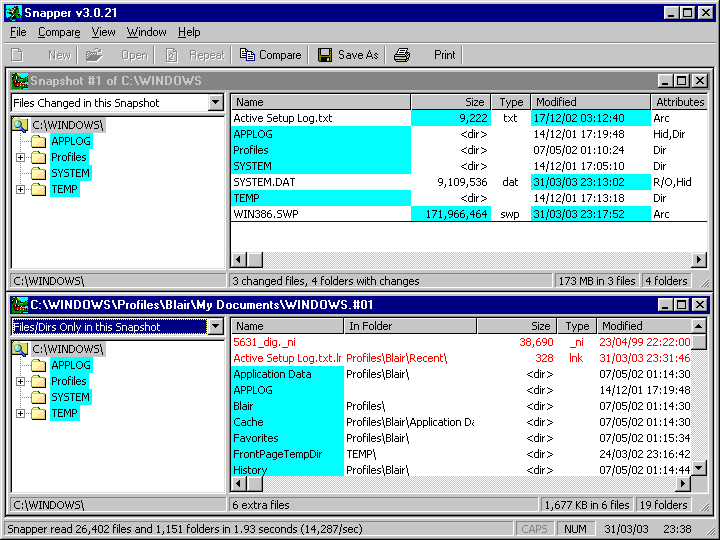Screen dimensions: 720x540
Task: Click bottom list vertical scrollbar thumb
Action: (698, 342)
